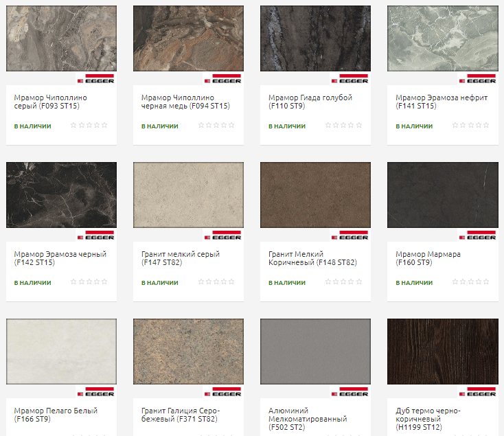Rate Мрамор Чиполлино черная медь five stars
Viewport: 504px width, 436px height.
point(231,126)
